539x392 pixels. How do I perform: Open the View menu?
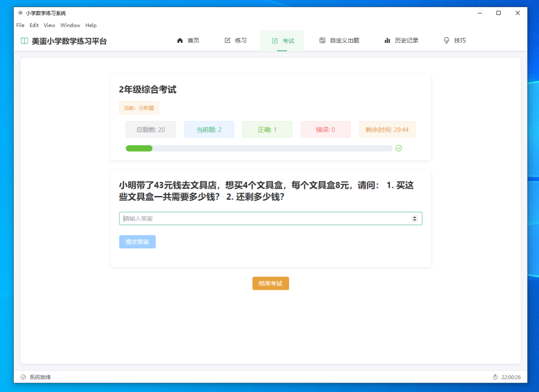point(49,25)
